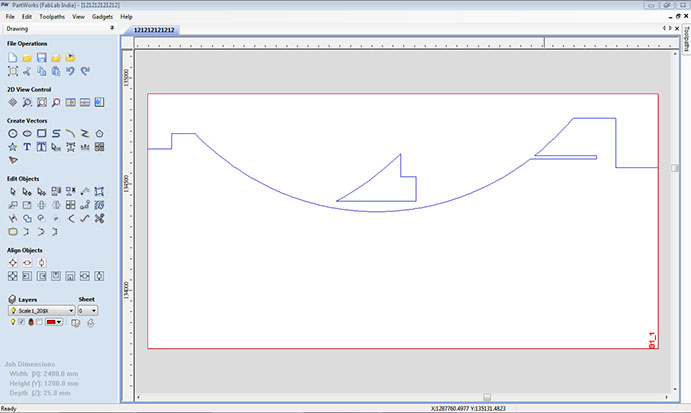Click the Depth (Z) job dimension text

pyautogui.click(x=40, y=393)
